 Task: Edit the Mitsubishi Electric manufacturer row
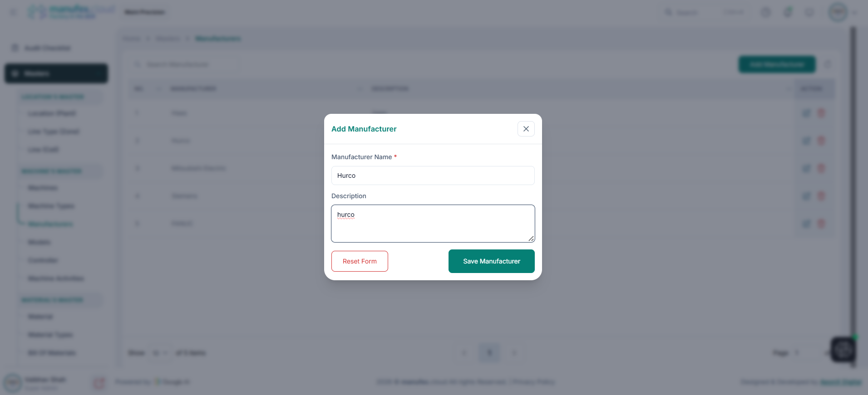click(806, 168)
